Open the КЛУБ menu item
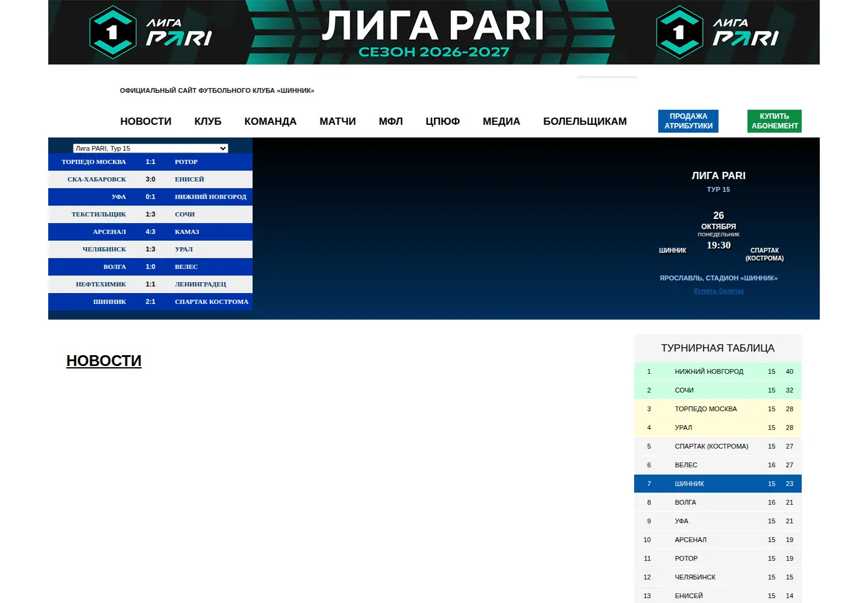 pos(208,121)
